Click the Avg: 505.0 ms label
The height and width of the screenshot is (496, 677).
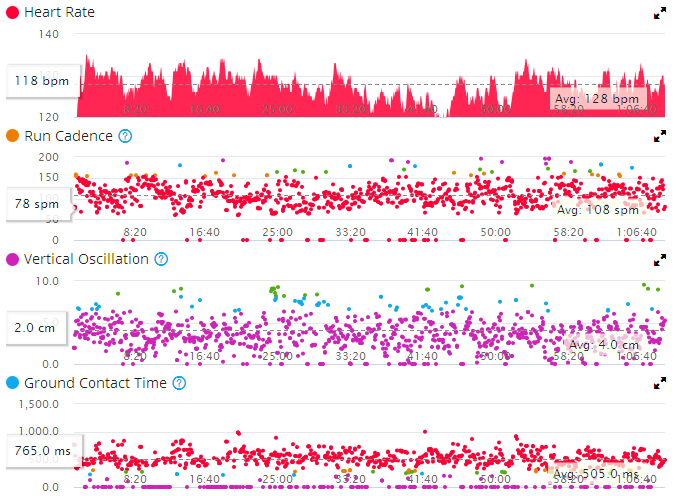pyautogui.click(x=596, y=474)
